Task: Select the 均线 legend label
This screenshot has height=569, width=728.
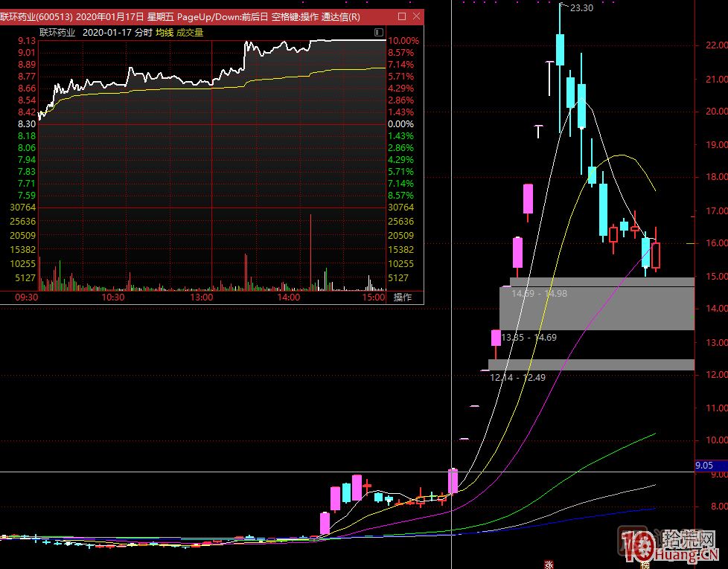Action: point(164,32)
